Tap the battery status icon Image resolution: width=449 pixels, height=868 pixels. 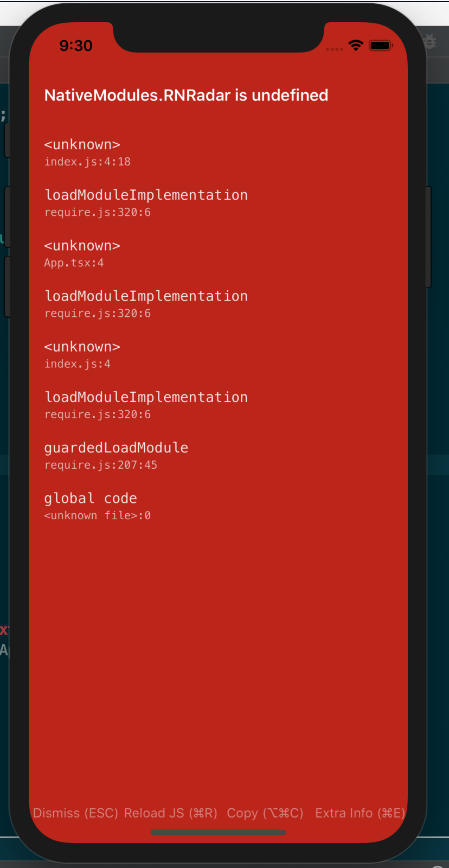tap(380, 46)
